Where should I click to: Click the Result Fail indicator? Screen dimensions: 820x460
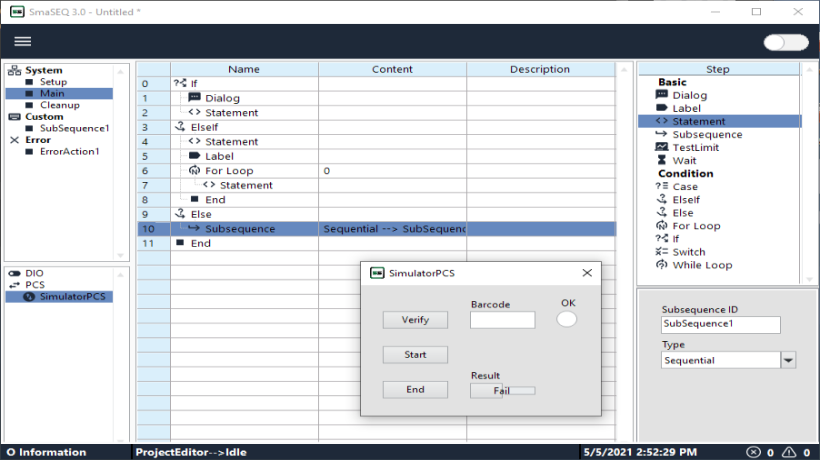tap(502, 390)
